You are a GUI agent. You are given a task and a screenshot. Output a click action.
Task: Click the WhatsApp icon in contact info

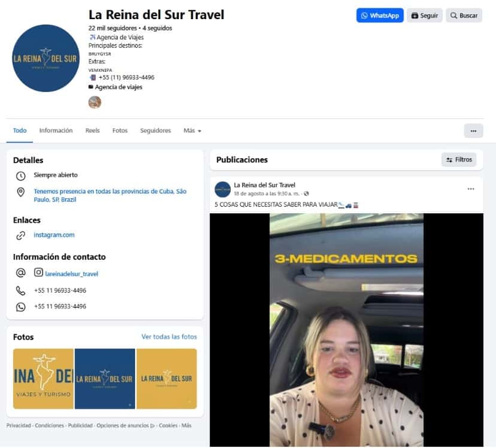pos(21,307)
